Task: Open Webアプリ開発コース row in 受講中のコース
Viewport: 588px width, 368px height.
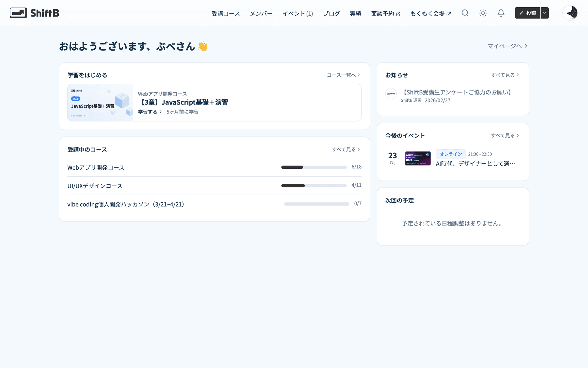Action: tap(214, 167)
